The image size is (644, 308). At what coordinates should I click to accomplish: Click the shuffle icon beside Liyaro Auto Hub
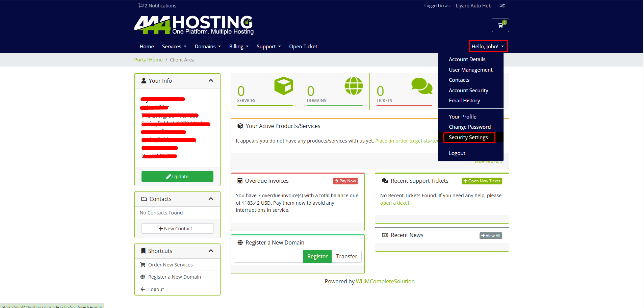click(x=502, y=6)
